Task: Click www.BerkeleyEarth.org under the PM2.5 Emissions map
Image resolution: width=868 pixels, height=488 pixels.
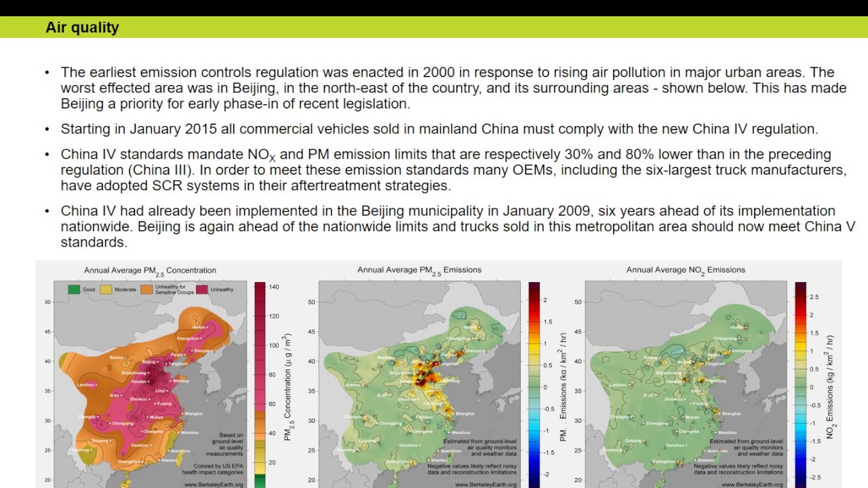Action: click(x=486, y=485)
